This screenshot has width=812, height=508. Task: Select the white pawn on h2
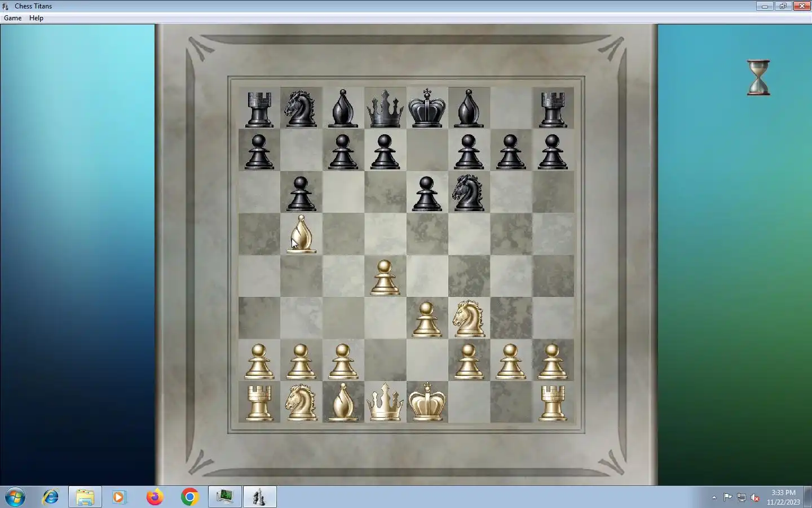click(x=553, y=361)
